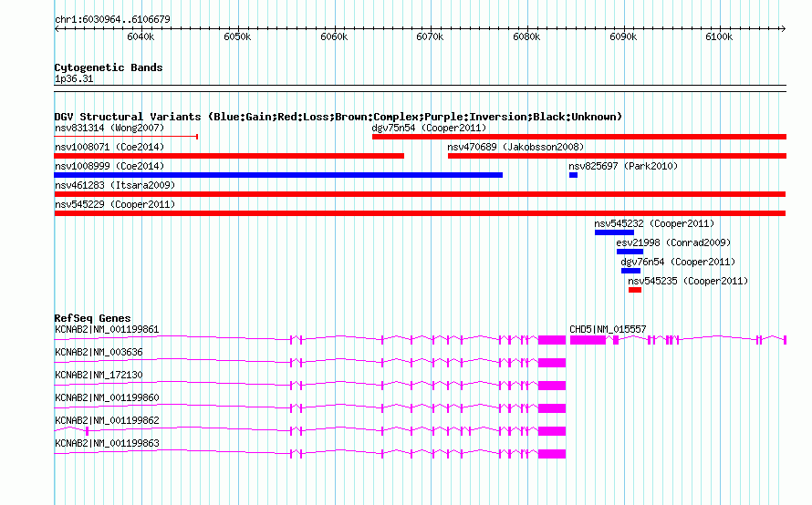Open the KCNAB2|NM_003636 transcript label

pyautogui.click(x=99, y=353)
